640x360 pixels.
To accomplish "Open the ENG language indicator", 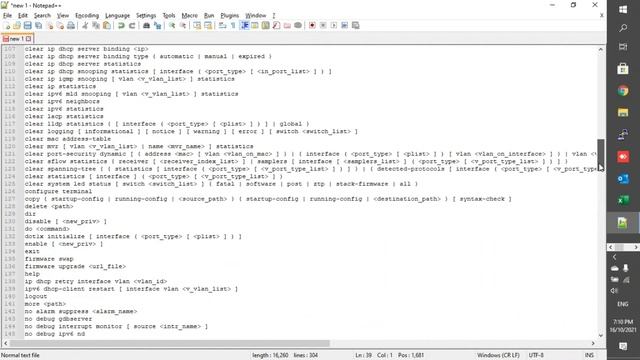I will [x=622, y=304].
